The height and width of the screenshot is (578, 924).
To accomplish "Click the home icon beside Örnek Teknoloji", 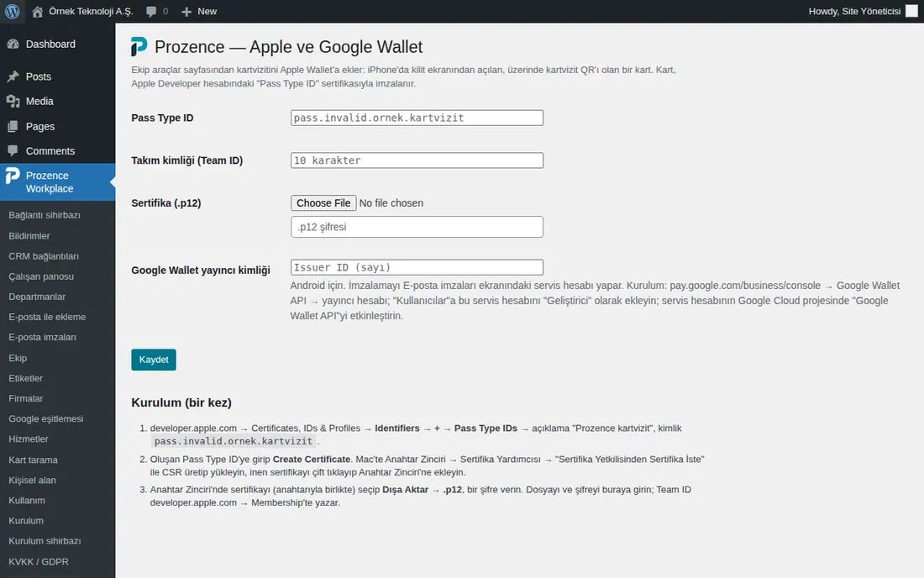I will (37, 11).
